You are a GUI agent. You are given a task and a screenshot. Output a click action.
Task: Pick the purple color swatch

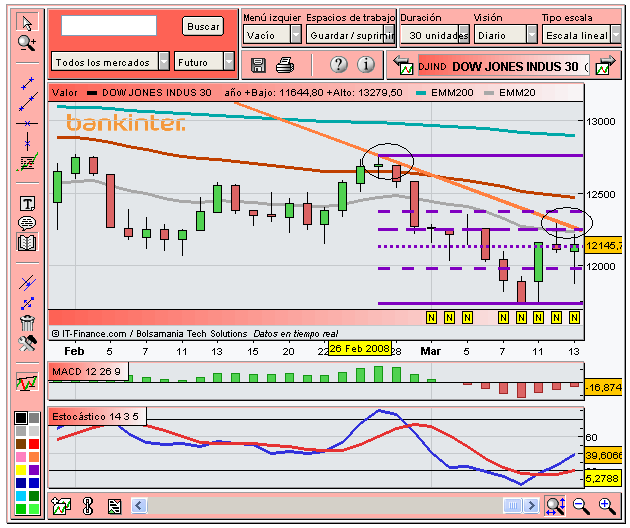click(34, 470)
